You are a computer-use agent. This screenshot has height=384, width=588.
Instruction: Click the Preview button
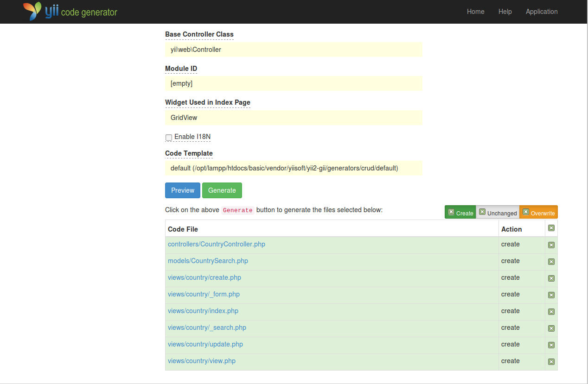(x=183, y=190)
